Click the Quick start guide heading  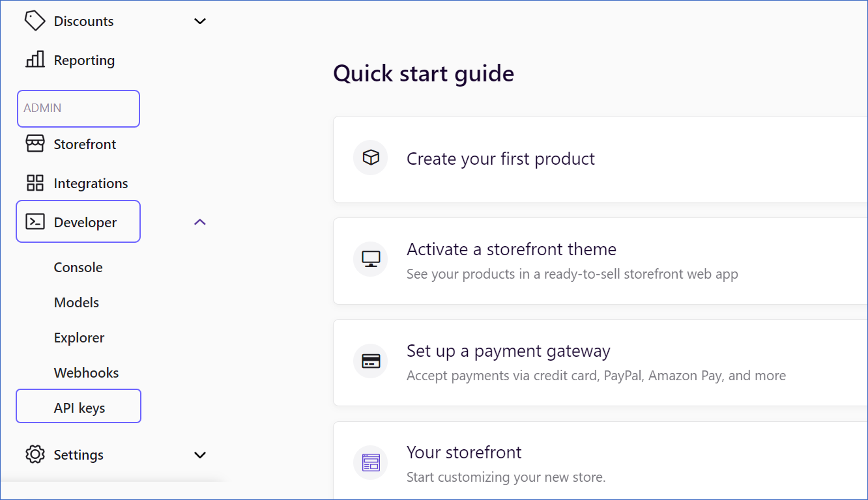coord(424,74)
